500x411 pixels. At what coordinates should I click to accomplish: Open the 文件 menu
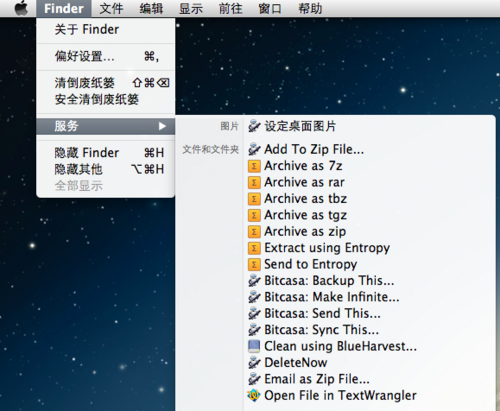click(111, 9)
